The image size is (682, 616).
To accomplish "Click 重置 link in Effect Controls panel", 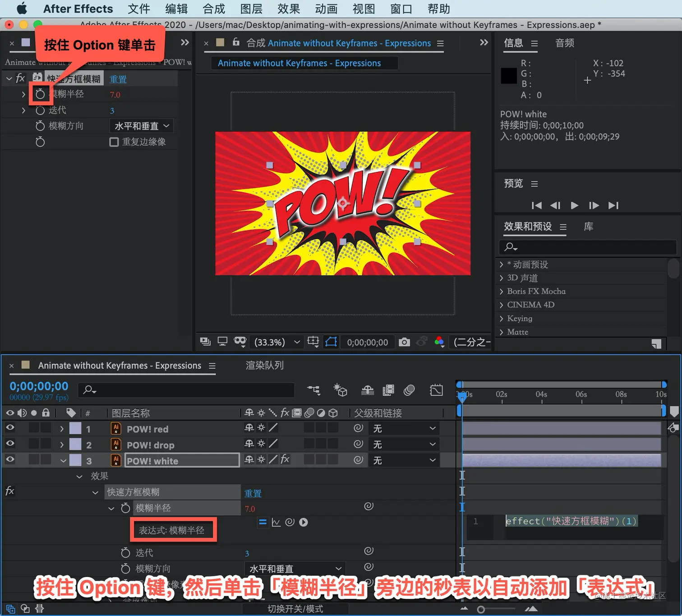I will click(x=118, y=79).
